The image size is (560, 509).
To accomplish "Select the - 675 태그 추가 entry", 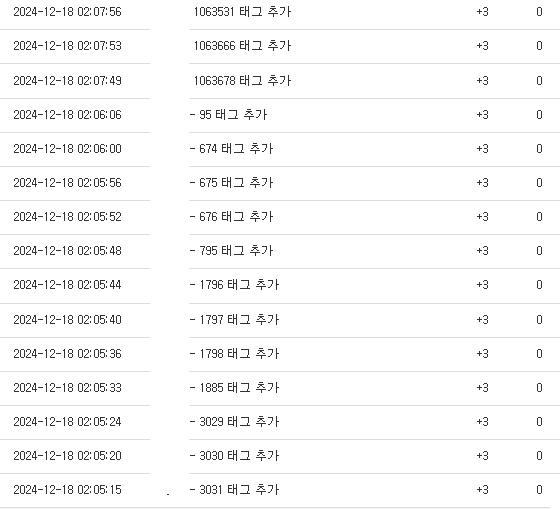I will pos(231,183).
